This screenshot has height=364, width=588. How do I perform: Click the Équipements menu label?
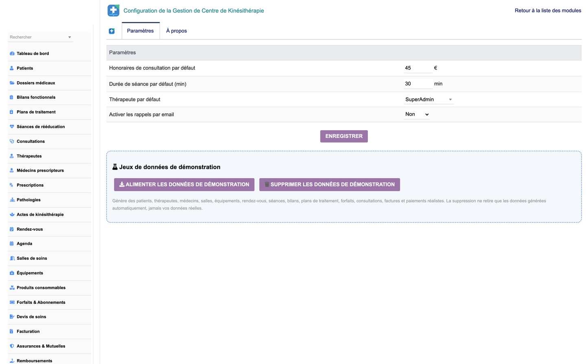point(30,273)
